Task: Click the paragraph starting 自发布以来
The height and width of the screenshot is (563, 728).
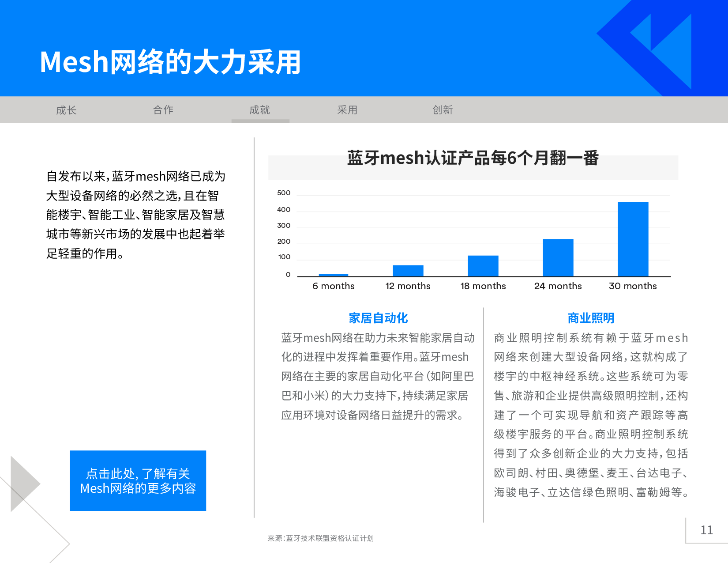Action: pyautogui.click(x=136, y=215)
